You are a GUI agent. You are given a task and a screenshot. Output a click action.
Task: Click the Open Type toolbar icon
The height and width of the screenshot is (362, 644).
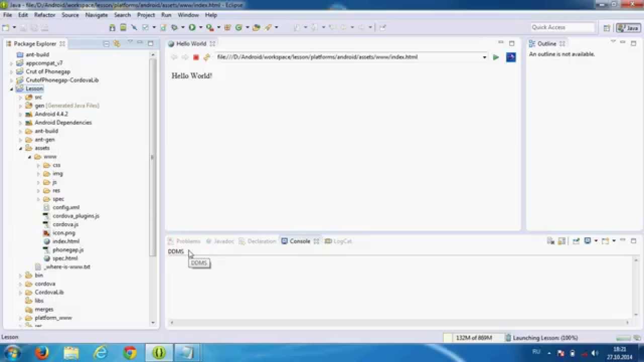coord(256,28)
